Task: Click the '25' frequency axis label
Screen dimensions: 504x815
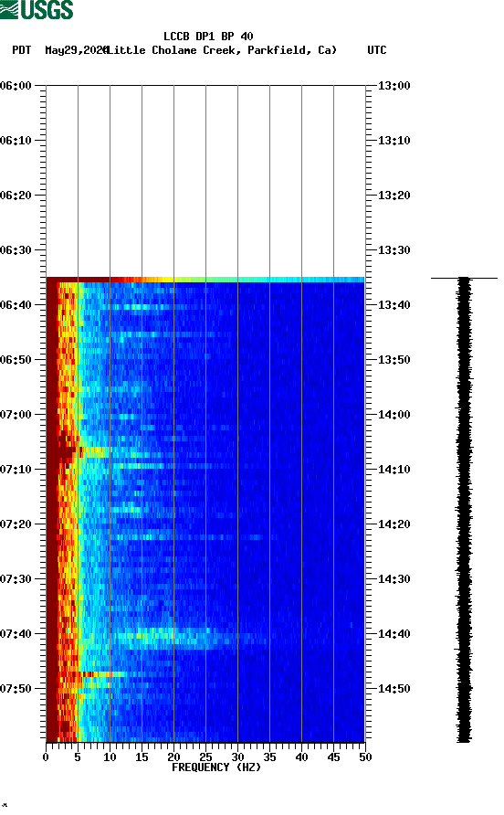Action: [x=205, y=757]
